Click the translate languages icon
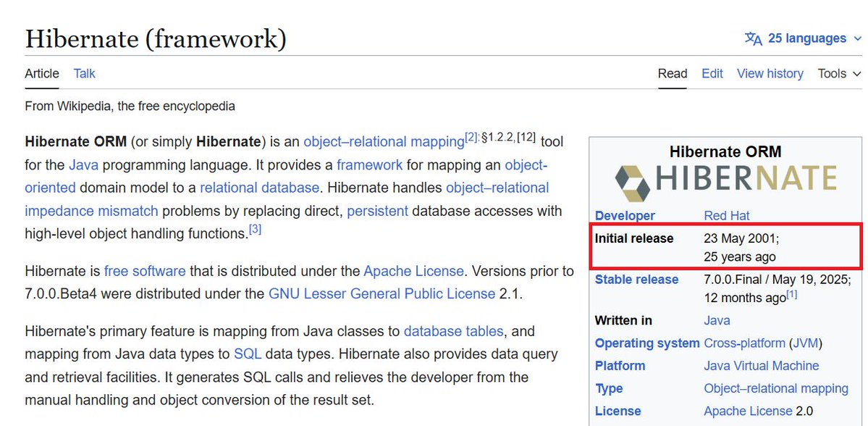 (x=754, y=38)
